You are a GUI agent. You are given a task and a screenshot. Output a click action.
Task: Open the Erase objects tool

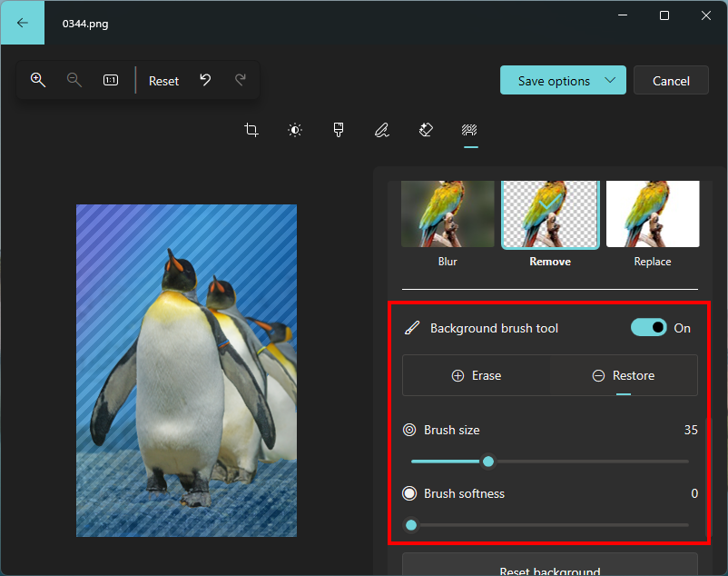(426, 130)
